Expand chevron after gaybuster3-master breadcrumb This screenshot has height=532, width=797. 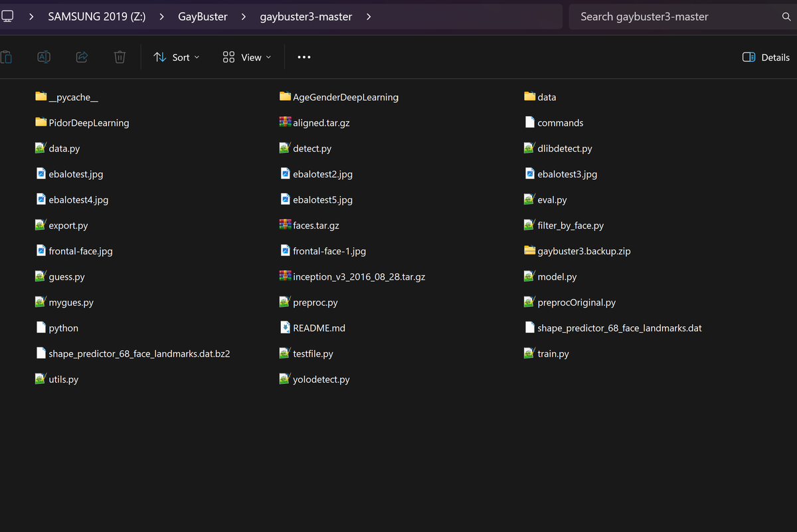(369, 17)
